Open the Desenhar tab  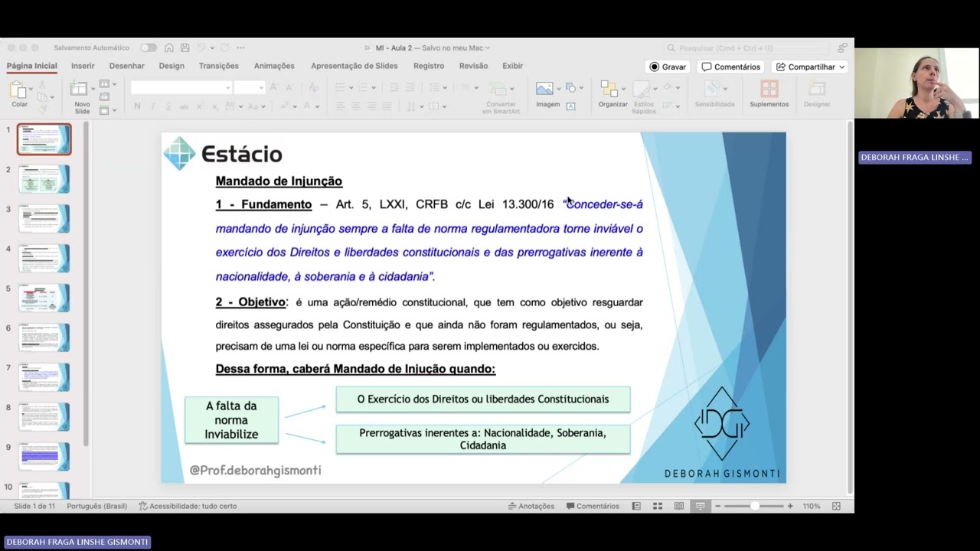pyautogui.click(x=126, y=66)
